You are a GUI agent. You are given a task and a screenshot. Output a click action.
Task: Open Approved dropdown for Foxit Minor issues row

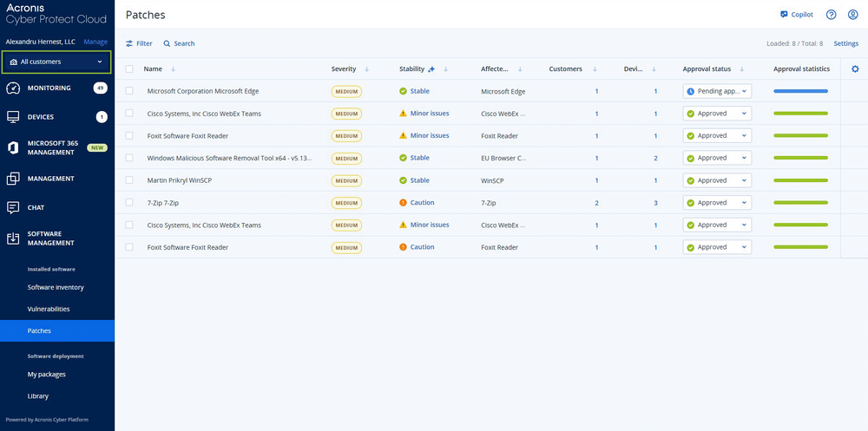(718, 135)
